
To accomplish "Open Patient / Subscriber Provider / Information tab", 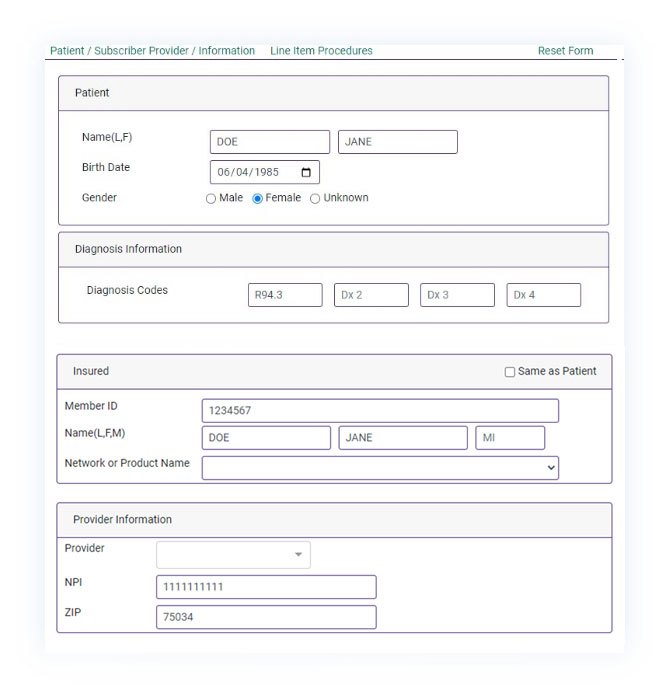I will point(152,51).
